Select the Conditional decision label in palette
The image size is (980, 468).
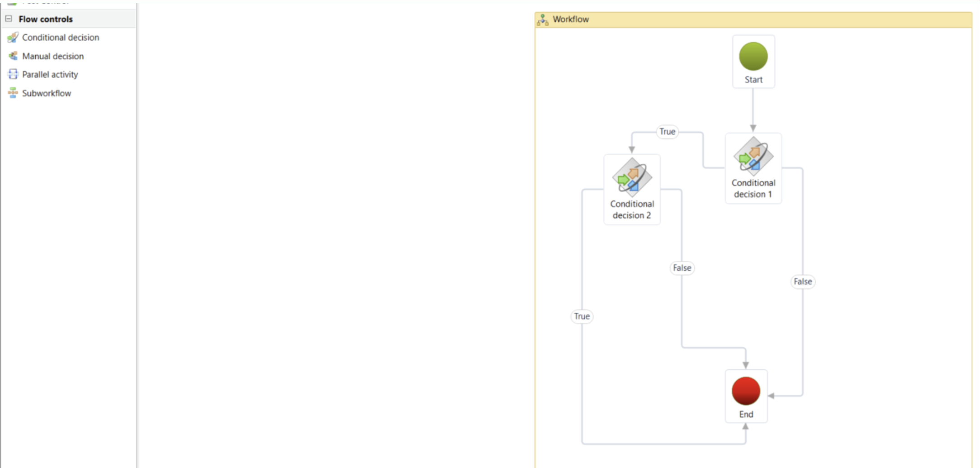(x=61, y=38)
